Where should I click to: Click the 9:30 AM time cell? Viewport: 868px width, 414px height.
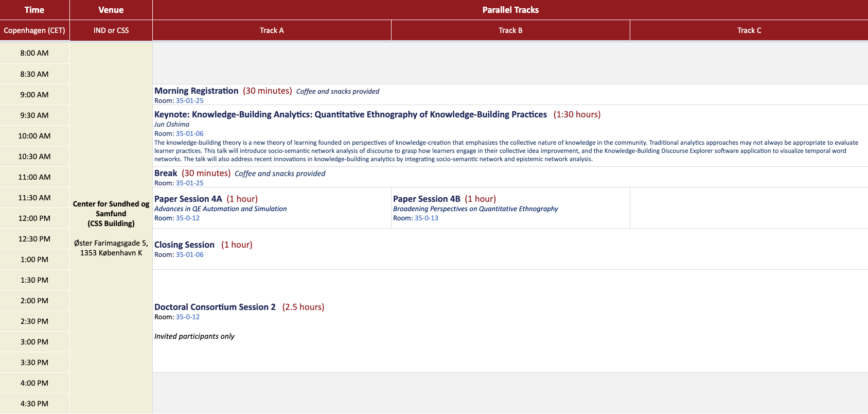34,115
